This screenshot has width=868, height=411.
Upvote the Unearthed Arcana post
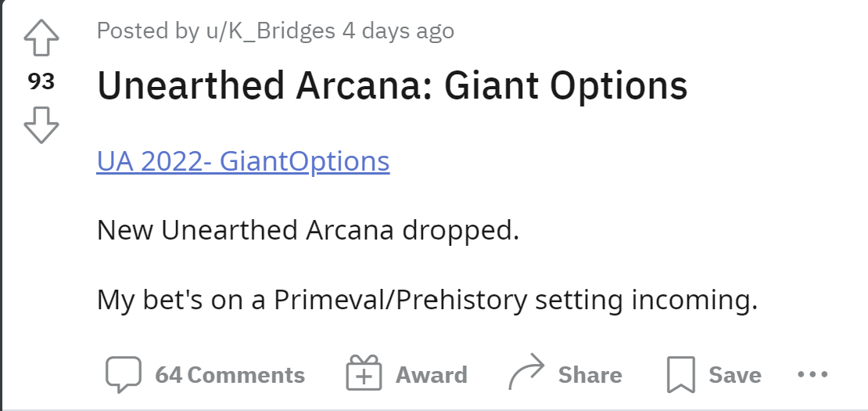click(x=41, y=38)
